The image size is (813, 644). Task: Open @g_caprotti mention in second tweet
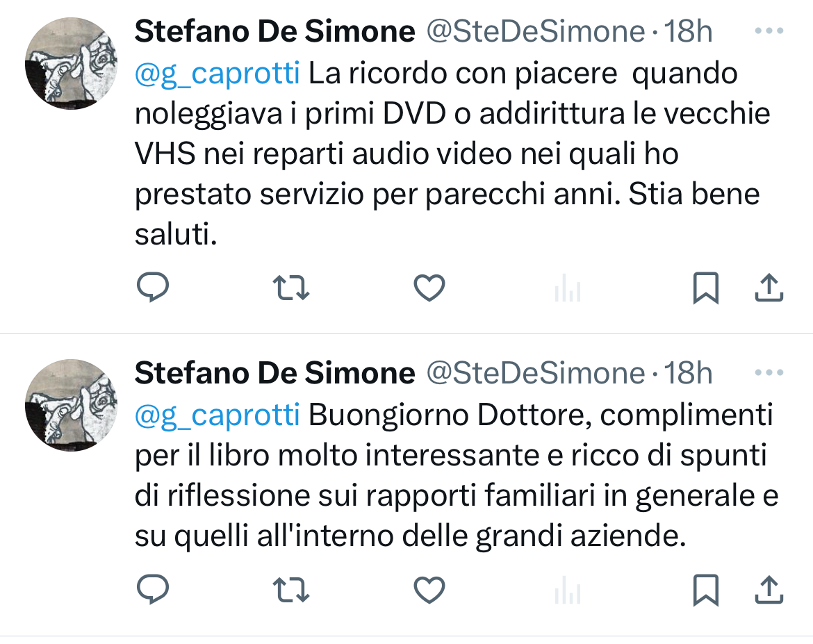click(x=217, y=415)
